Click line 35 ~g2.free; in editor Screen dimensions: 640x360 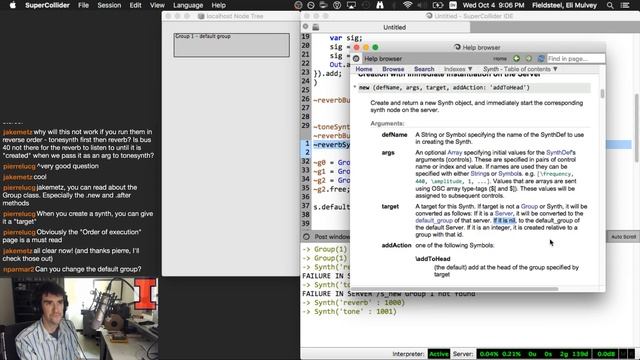pyautogui.click(x=331, y=189)
